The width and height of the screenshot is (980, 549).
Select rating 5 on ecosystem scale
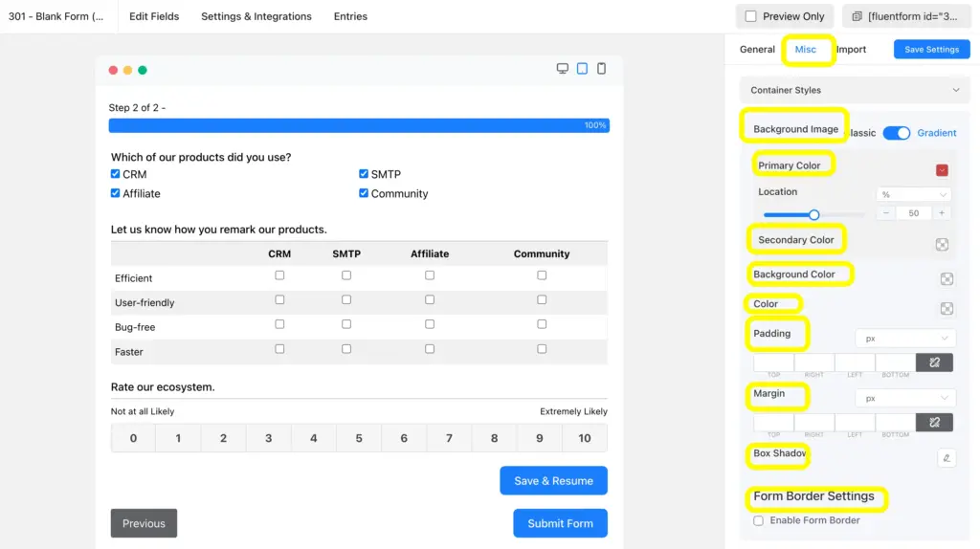pyautogui.click(x=359, y=438)
